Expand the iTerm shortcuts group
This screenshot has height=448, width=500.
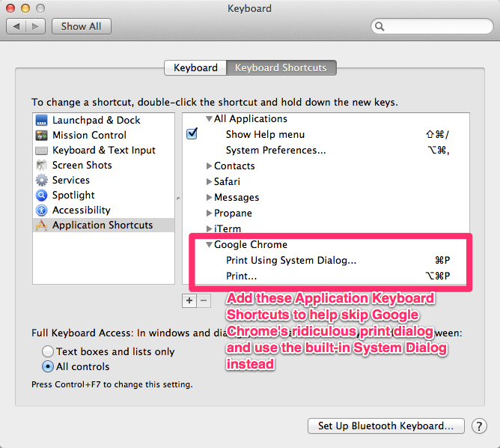(x=209, y=228)
